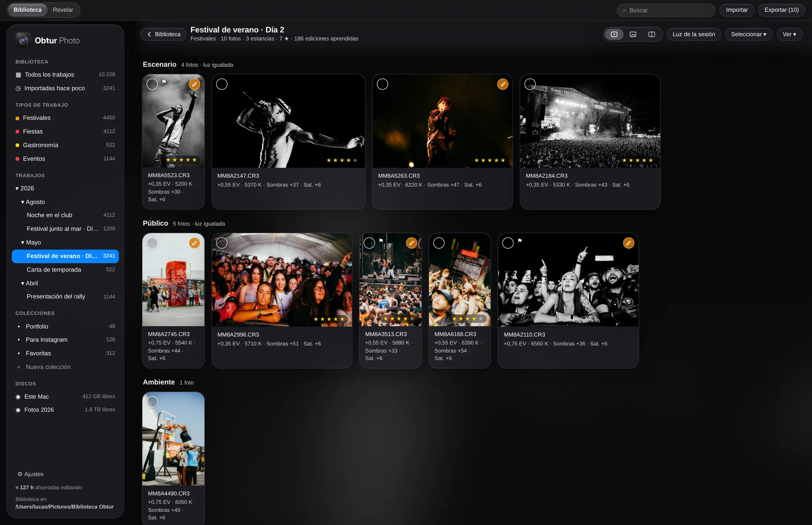Click the edit pencil badge on MM8A3513
This screenshot has width=812, height=525.
pyautogui.click(x=412, y=243)
